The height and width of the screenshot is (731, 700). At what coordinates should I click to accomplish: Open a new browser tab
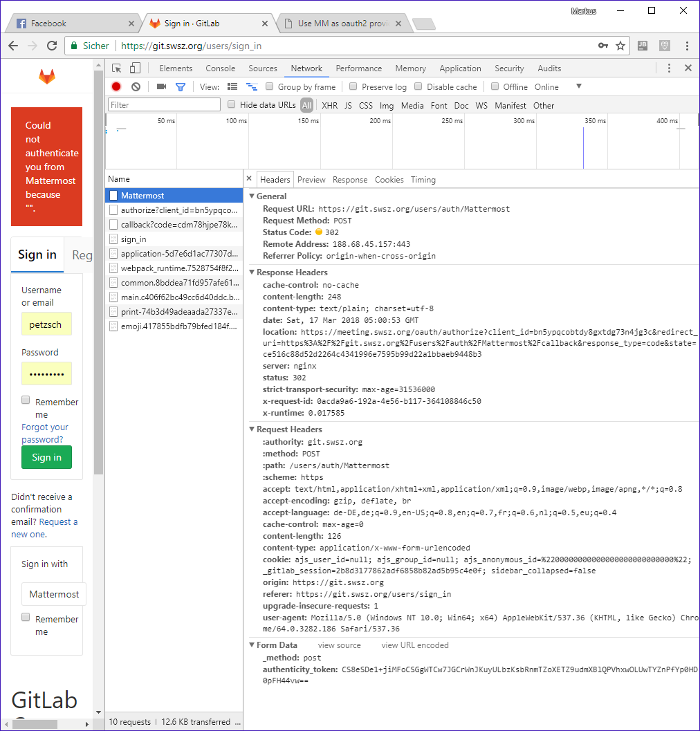tap(424, 24)
